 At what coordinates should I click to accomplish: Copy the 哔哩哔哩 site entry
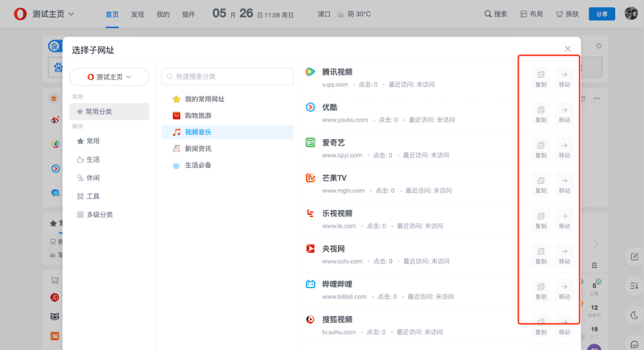[x=540, y=290]
